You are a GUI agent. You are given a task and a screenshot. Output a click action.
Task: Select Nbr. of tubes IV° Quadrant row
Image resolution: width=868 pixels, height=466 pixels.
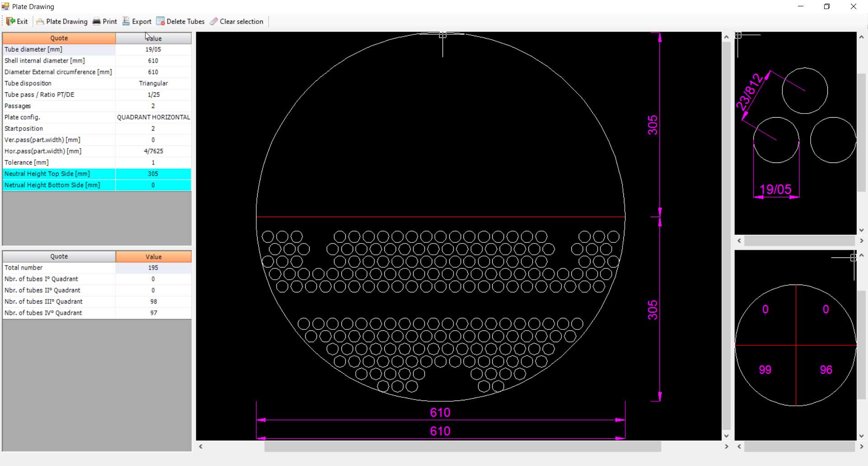click(97, 313)
